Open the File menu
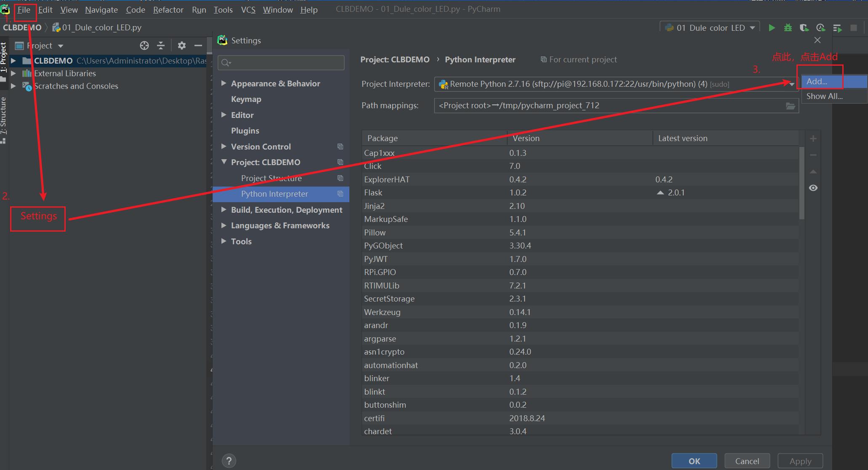The height and width of the screenshot is (470, 868). coord(24,10)
